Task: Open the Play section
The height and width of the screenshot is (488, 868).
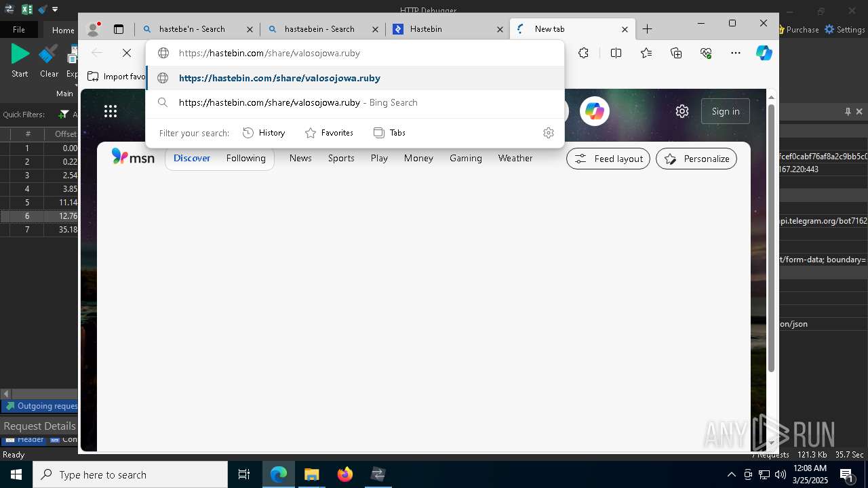Action: [x=379, y=158]
